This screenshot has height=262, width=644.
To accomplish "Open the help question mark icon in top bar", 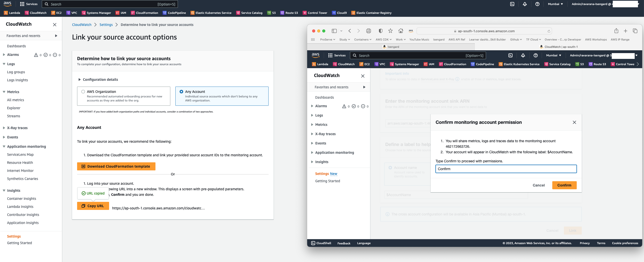I will click(537, 4).
